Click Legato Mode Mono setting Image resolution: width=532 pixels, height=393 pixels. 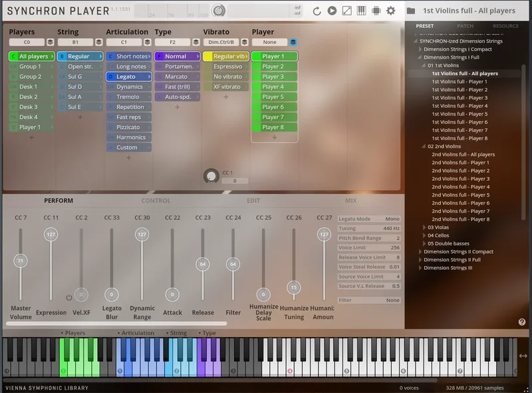[369, 219]
